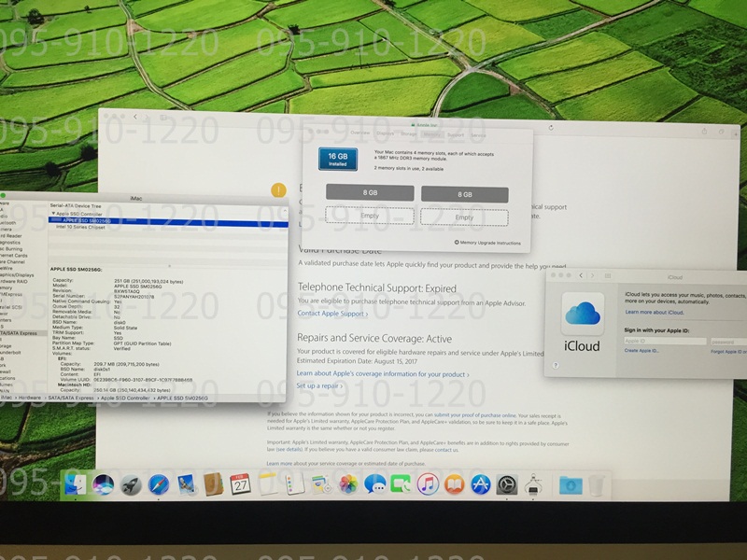The width and height of the screenshot is (747, 560).
Task: Go back in the Safari window
Action: [135, 117]
